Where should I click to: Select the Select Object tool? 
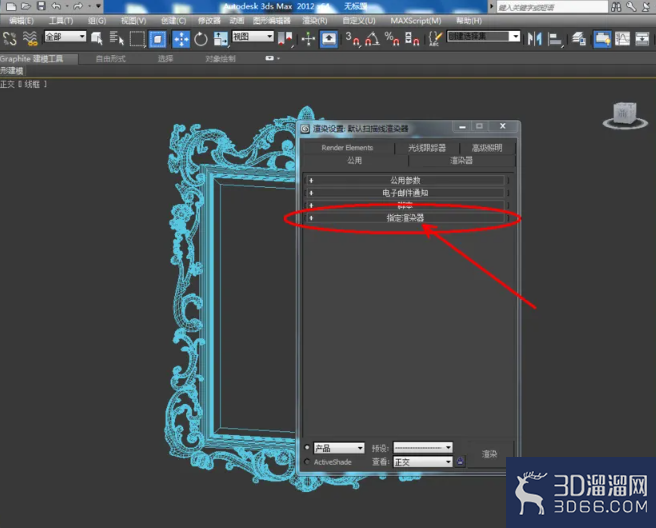coord(97,39)
